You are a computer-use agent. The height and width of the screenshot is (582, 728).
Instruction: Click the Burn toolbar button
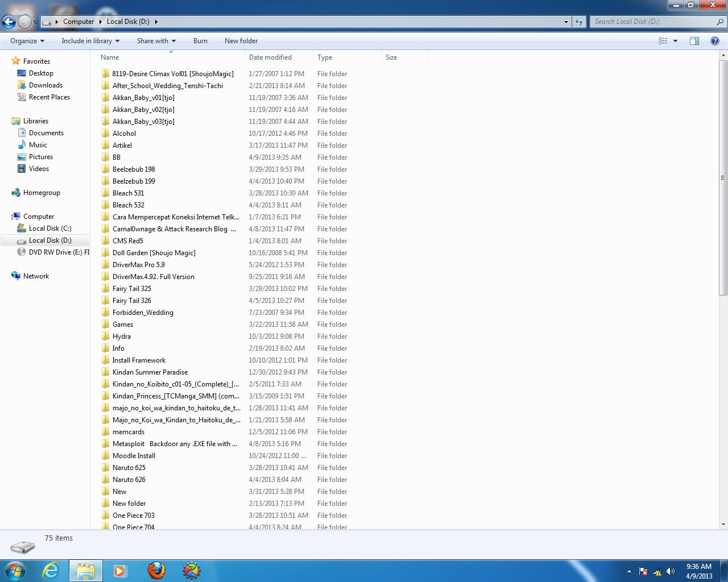pos(200,41)
